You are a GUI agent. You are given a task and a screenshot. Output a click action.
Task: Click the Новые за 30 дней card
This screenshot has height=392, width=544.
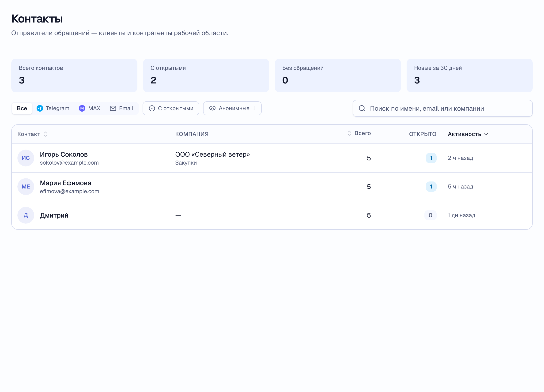469,75
